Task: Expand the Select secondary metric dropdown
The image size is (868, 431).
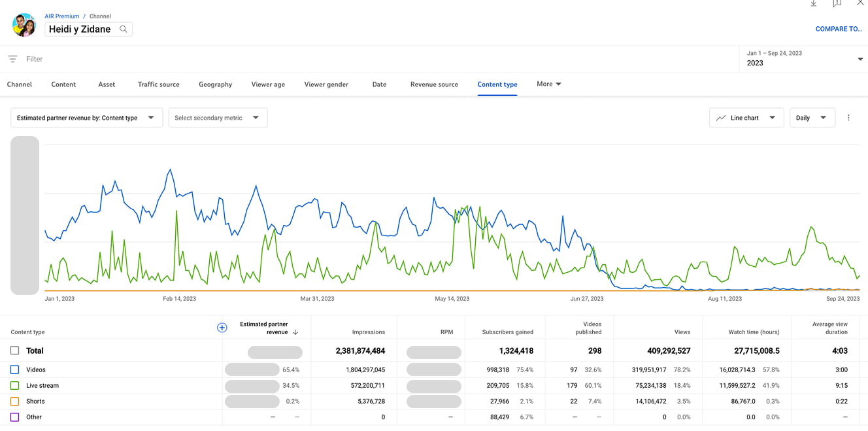Action: point(218,118)
